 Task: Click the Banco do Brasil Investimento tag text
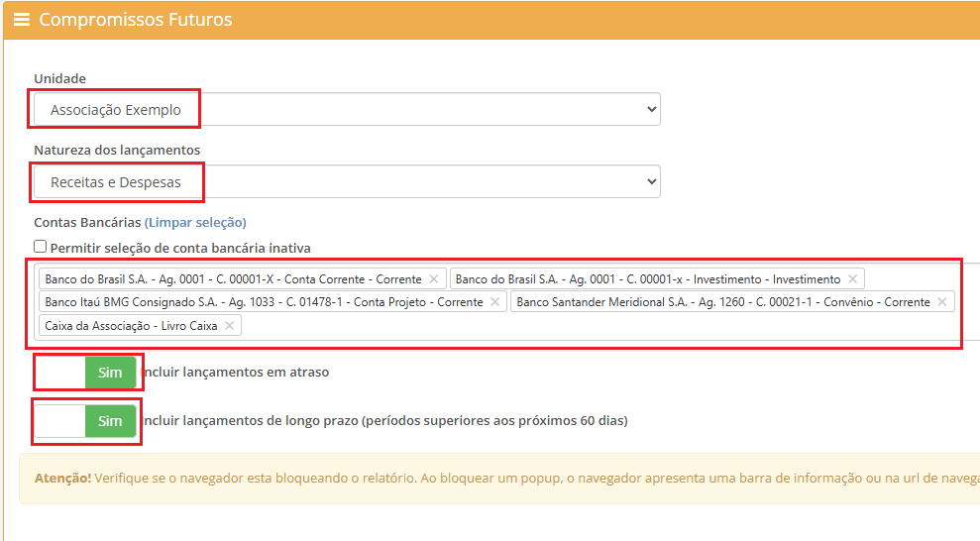(647, 279)
